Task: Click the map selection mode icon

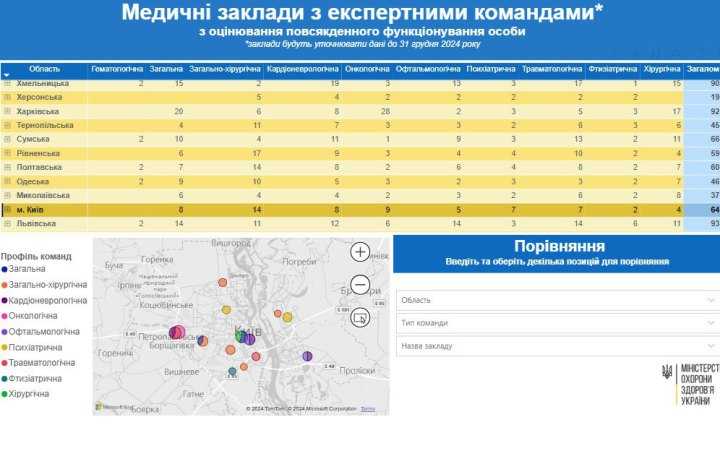Action: click(360, 318)
